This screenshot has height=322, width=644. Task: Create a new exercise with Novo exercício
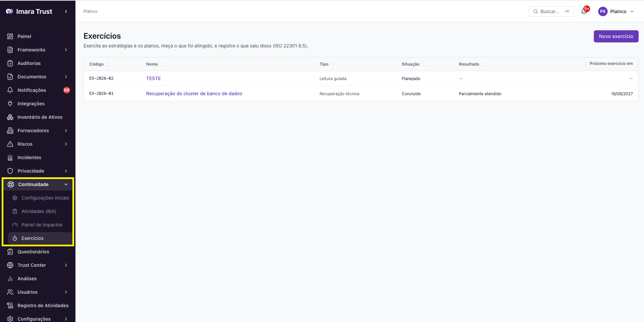[616, 36]
